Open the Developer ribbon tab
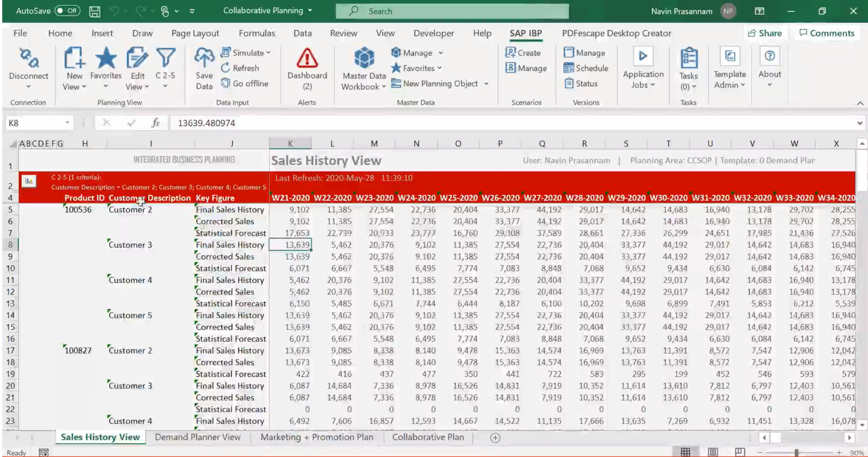Viewport: 868px width, 457px height. tap(433, 33)
